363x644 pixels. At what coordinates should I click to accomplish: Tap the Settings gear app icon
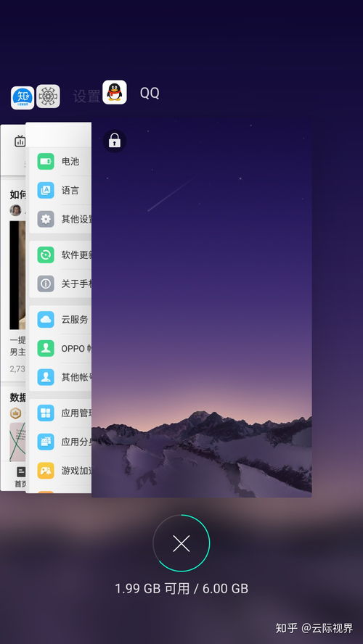48,96
